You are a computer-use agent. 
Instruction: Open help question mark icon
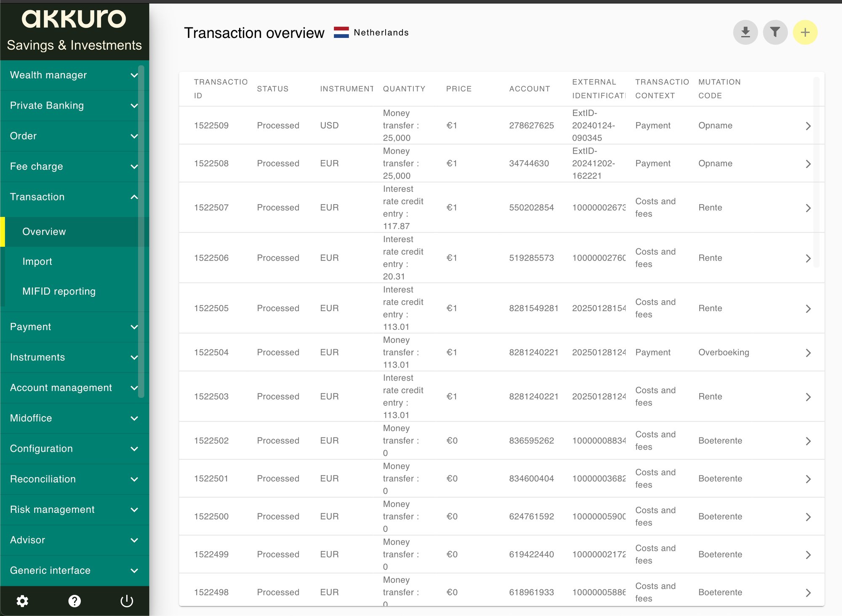pos(75,601)
